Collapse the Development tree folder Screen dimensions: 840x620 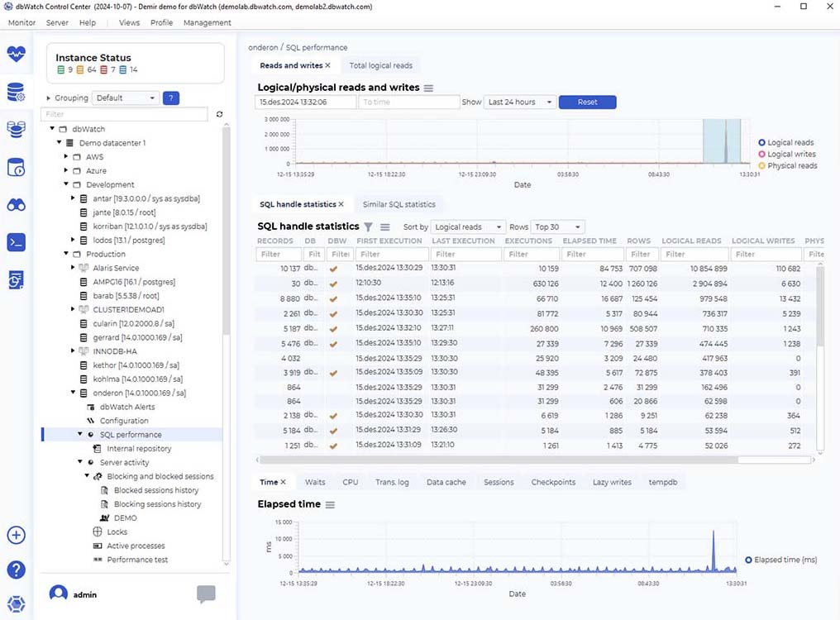pyautogui.click(x=66, y=184)
